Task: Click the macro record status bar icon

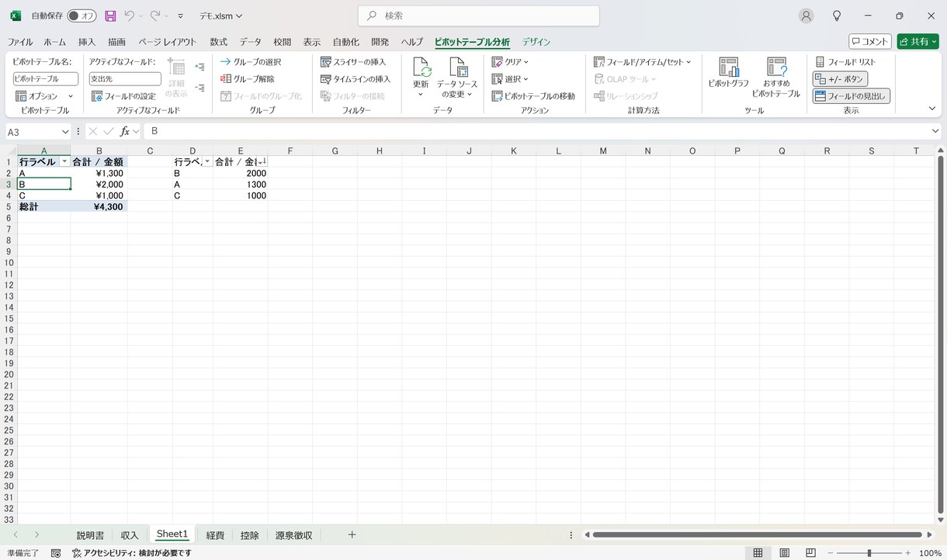Action: (x=56, y=553)
